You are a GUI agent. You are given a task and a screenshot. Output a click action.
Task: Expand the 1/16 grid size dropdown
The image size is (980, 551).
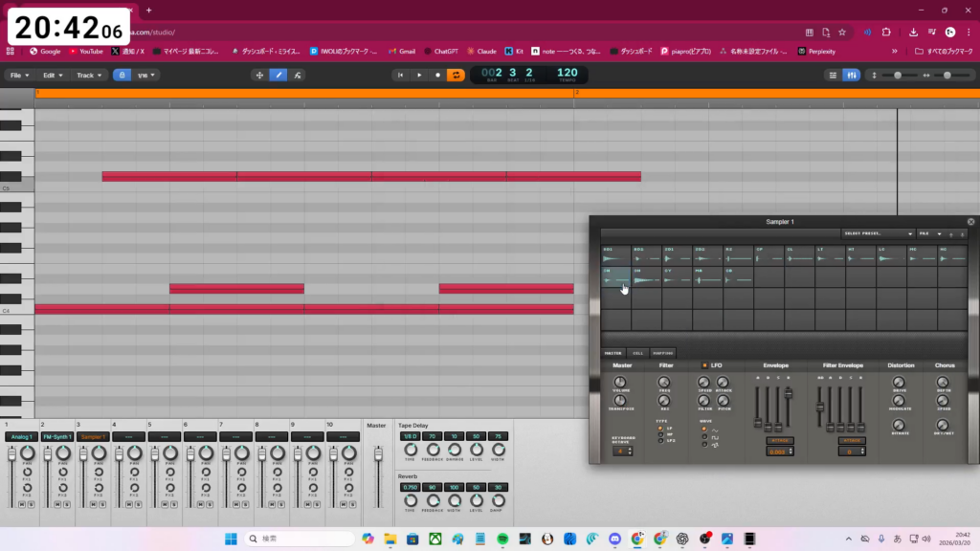coord(146,75)
